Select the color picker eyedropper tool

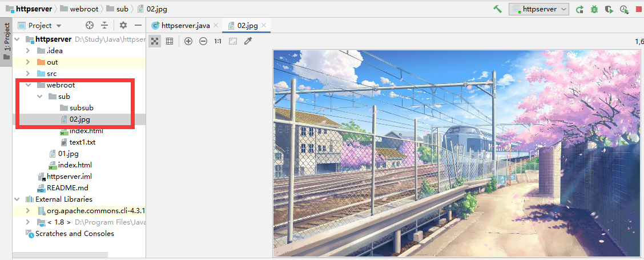point(248,41)
